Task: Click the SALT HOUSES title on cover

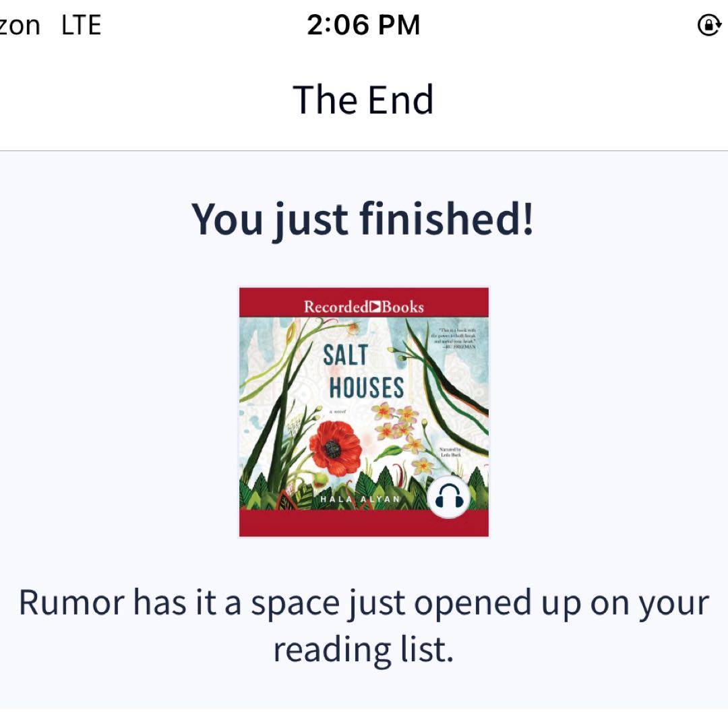Action: 363,371
